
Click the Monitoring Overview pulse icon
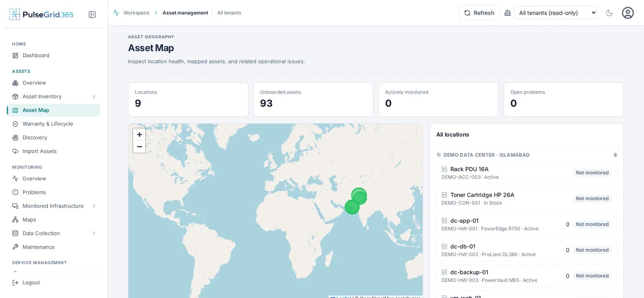pos(15,179)
